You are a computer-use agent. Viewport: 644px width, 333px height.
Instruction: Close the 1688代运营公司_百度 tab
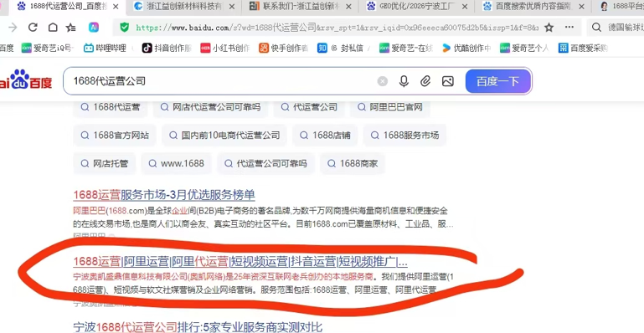point(116,7)
